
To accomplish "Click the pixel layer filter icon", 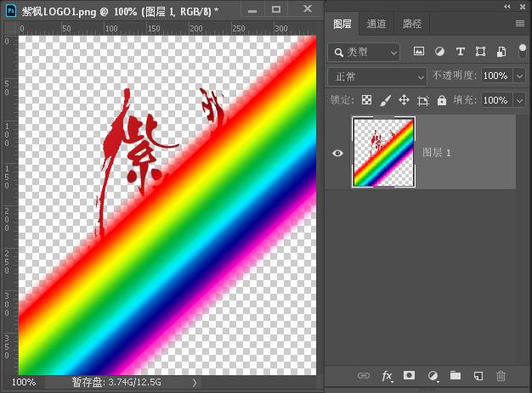I will pos(419,52).
